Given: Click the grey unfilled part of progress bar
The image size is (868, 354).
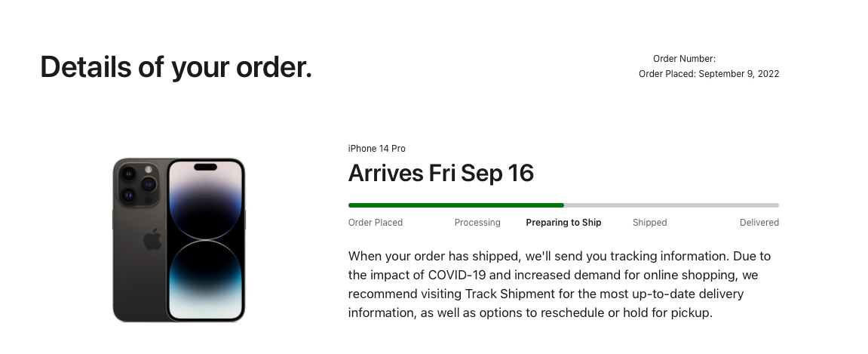Looking at the screenshot, I should 671,205.
